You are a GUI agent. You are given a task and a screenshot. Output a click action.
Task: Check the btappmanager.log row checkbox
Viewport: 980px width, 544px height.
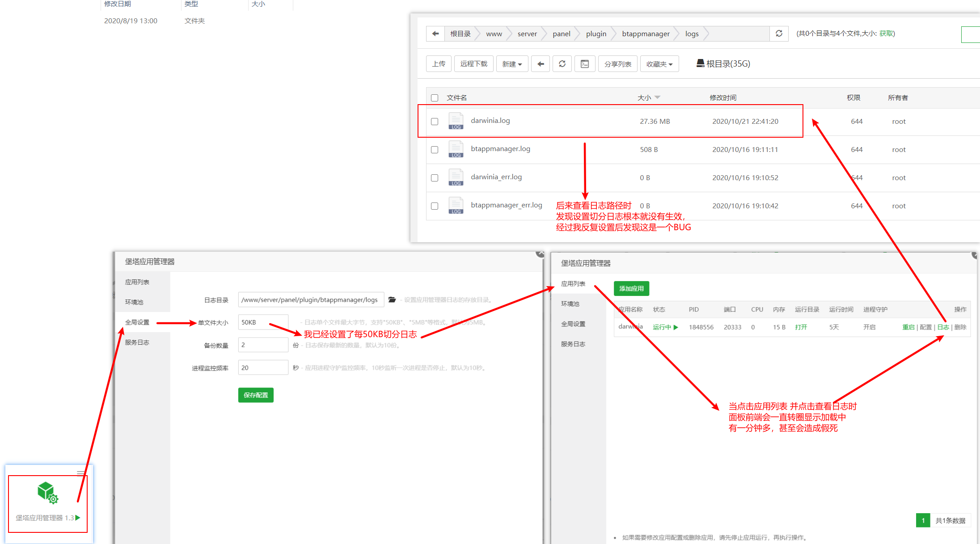(x=435, y=150)
